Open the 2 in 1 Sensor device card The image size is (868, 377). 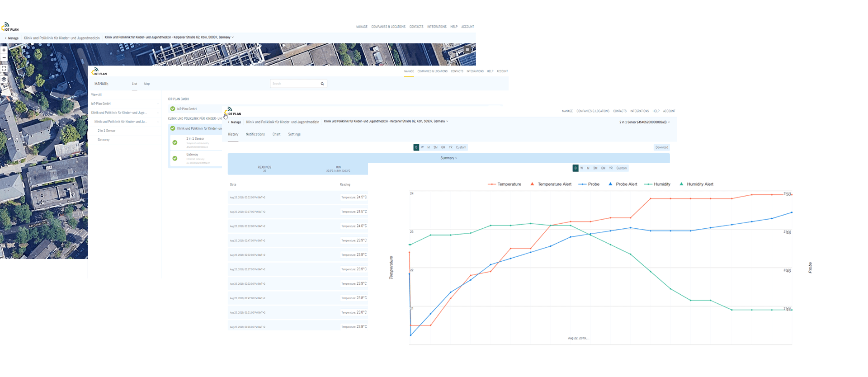tap(196, 142)
